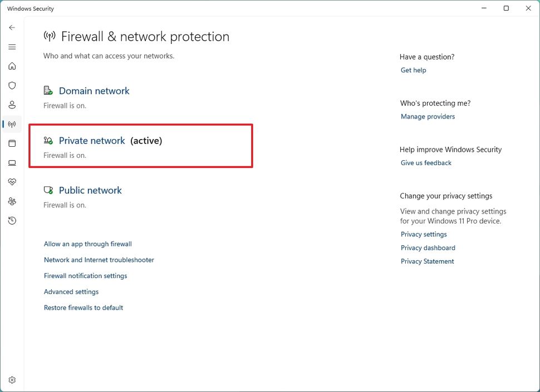This screenshot has height=392, width=540.
Task: Go to Security at a glance Home
Action: (12, 66)
